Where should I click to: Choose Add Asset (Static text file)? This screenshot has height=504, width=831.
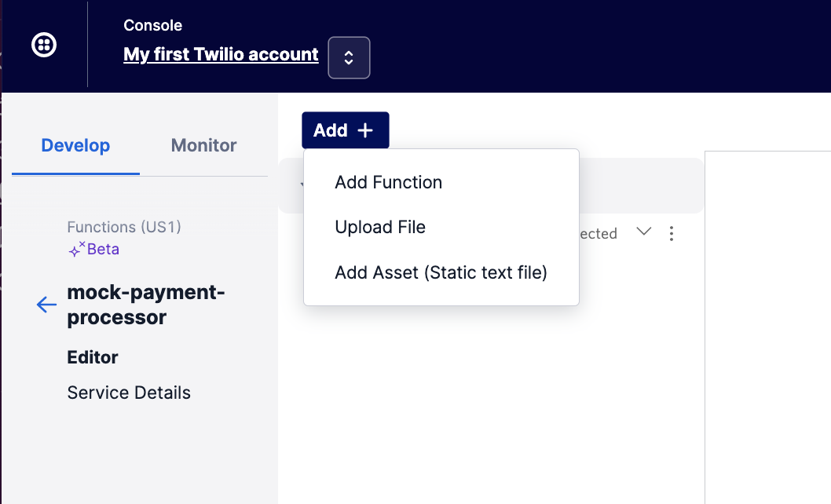[x=441, y=272]
